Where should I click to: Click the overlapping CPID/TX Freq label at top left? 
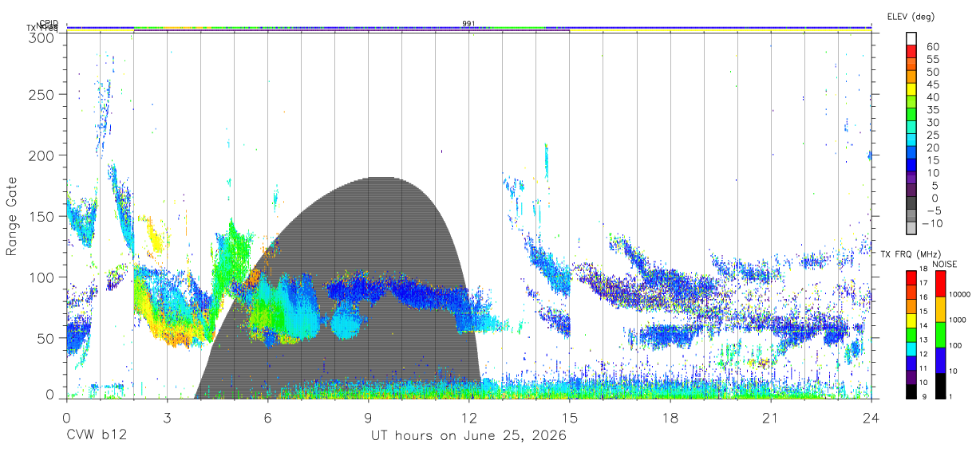(43, 26)
